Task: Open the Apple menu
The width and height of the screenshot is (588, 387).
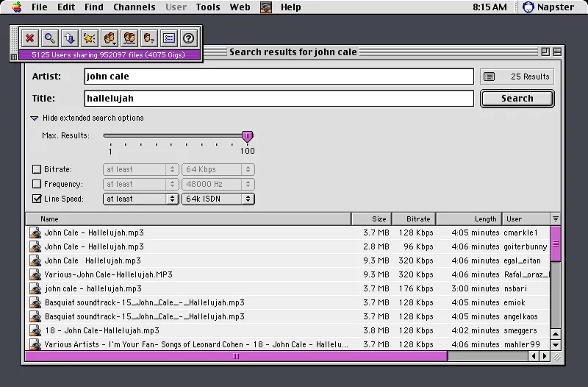Action: pos(17,7)
